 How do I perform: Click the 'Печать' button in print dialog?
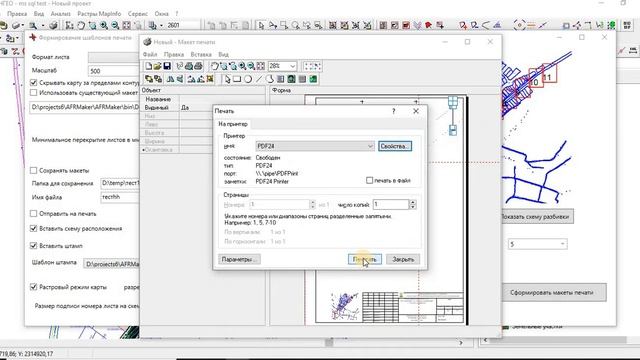364,259
